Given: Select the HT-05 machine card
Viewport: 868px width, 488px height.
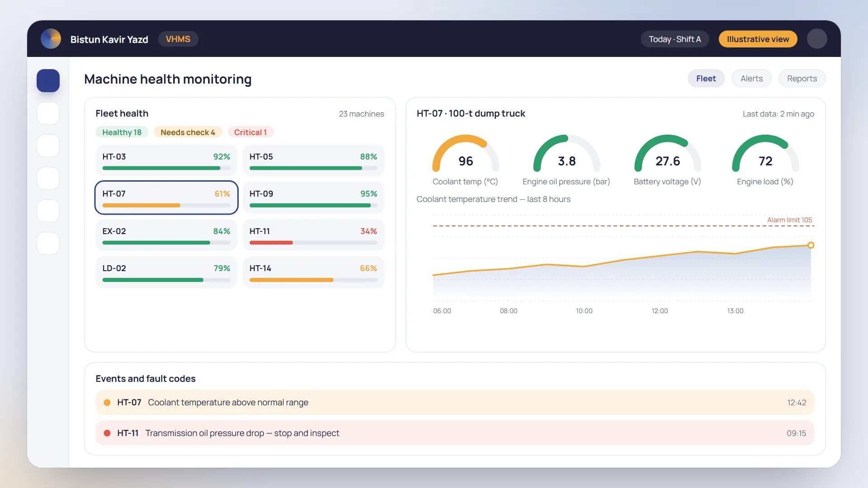Looking at the screenshot, I should coord(313,160).
